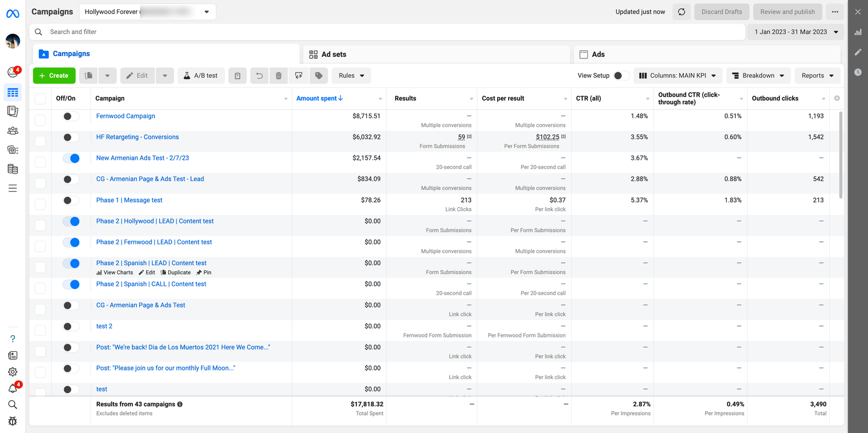Add a column with the plus icon
The height and width of the screenshot is (433, 868).
pyautogui.click(x=837, y=98)
